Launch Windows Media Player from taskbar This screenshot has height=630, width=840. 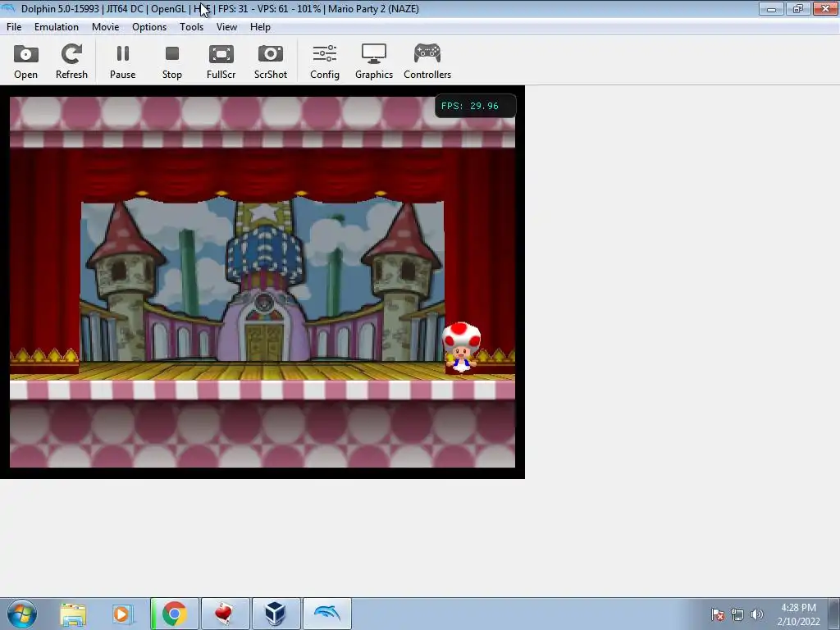click(x=123, y=614)
